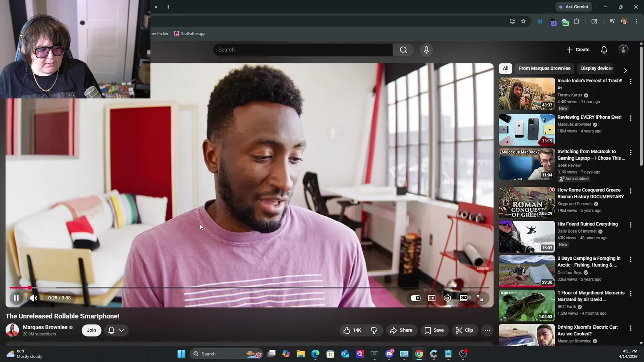Select the From Marques Brownlee chip
Viewport: 644px width, 362px height.
(x=544, y=68)
